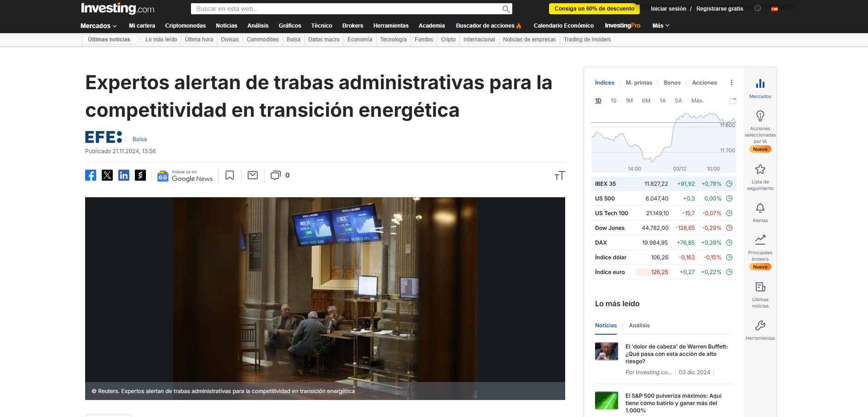Image resolution: width=868 pixels, height=417 pixels.
Task: Expand the Mercados dropdown menu
Action: (x=98, y=26)
